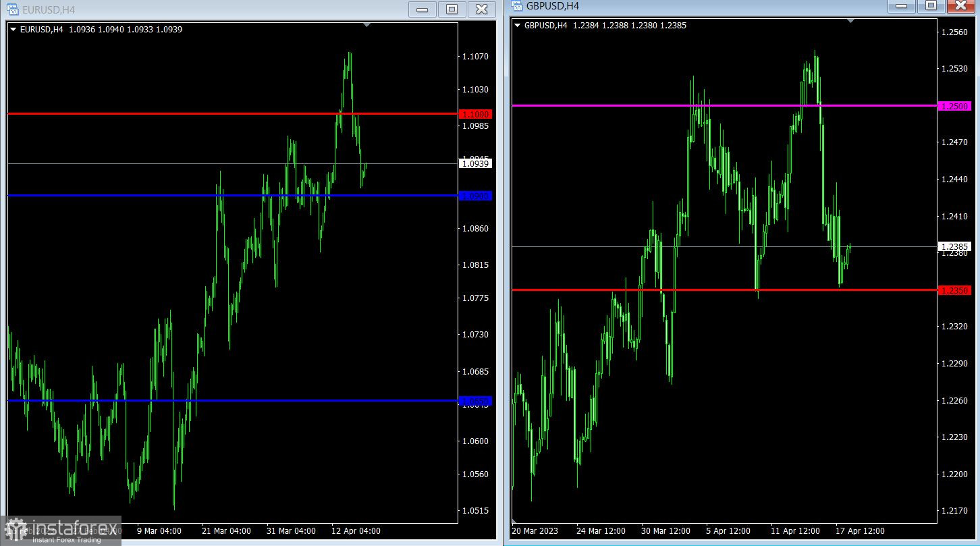
Task: Click the red 1.2350 price label on GBPUSD axis
Action: tap(954, 290)
